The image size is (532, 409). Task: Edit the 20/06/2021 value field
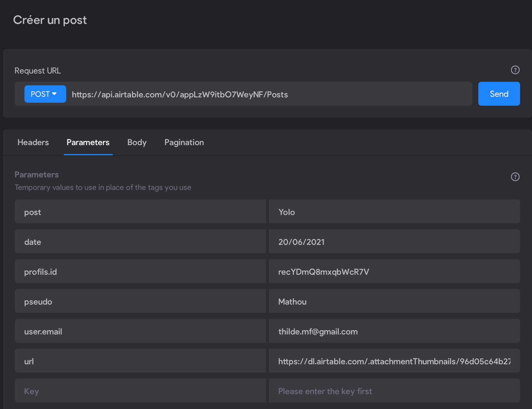click(394, 242)
